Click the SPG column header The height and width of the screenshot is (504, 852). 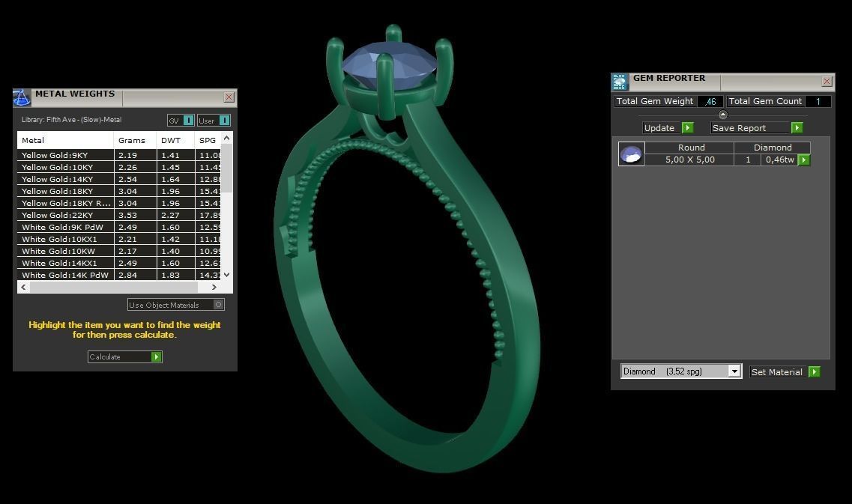point(208,140)
